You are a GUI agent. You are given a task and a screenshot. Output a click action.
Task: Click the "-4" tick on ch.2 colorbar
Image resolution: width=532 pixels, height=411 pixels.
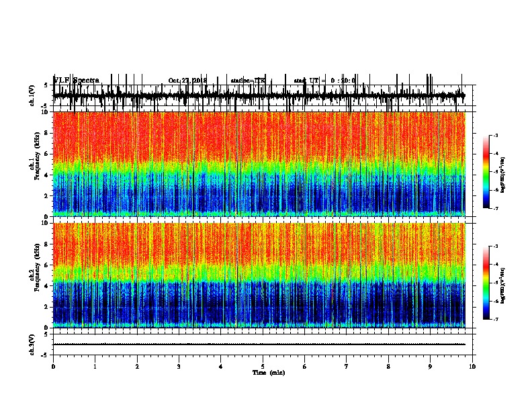point(496,265)
